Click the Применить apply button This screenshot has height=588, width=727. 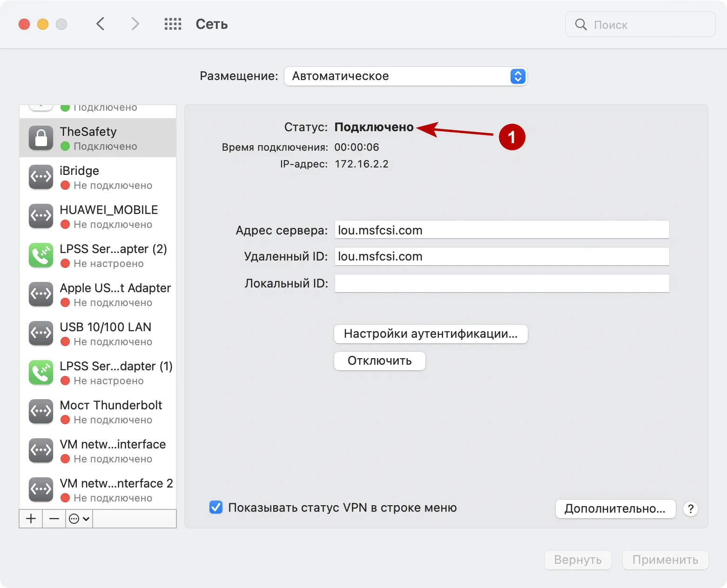point(665,560)
